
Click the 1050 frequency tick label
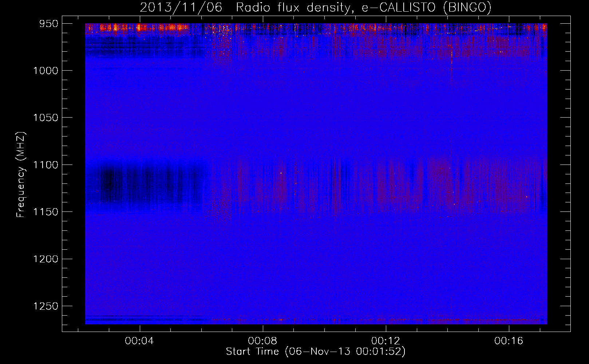pyautogui.click(x=46, y=118)
